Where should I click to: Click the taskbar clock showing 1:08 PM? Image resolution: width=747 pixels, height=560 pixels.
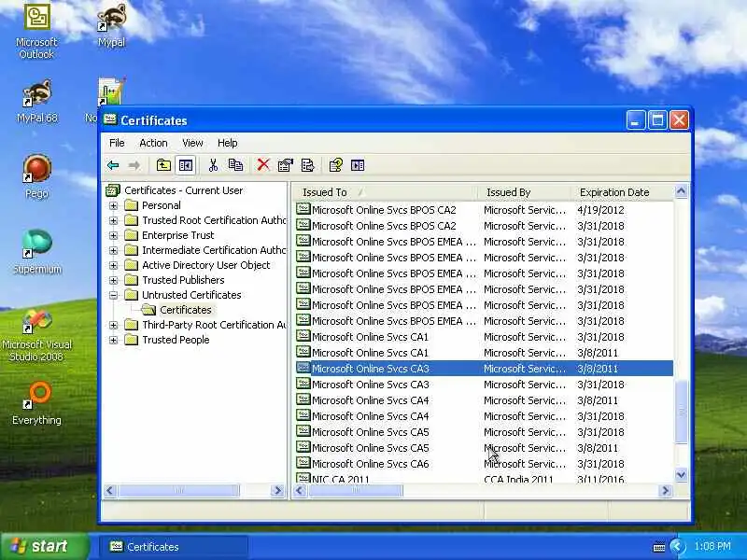coord(712,546)
